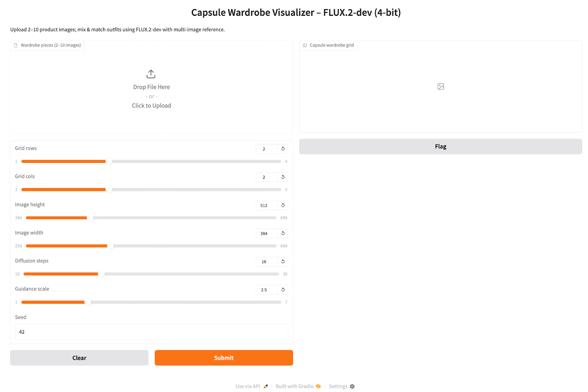588x392 pixels.
Task: Reset Diffusion steps to default
Action: point(283,261)
